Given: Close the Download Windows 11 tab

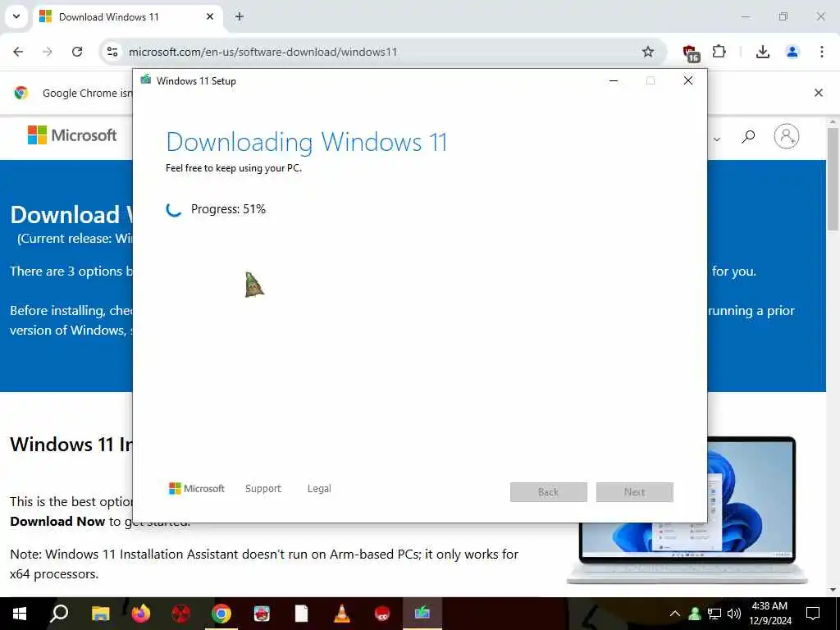Looking at the screenshot, I should 210,16.
